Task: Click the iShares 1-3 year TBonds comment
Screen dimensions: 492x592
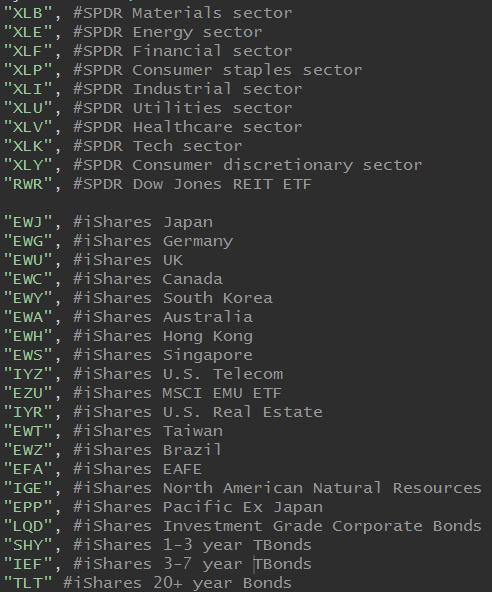Action: (x=193, y=546)
